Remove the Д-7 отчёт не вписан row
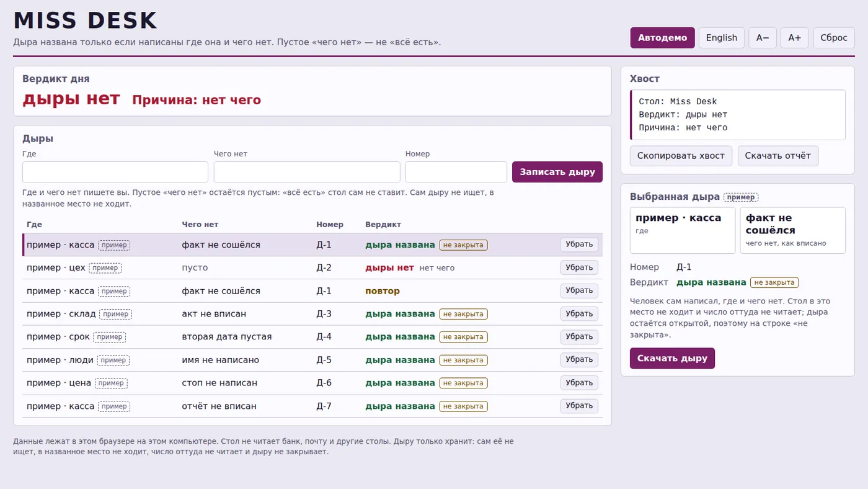The width and height of the screenshot is (868, 489). pos(579,406)
